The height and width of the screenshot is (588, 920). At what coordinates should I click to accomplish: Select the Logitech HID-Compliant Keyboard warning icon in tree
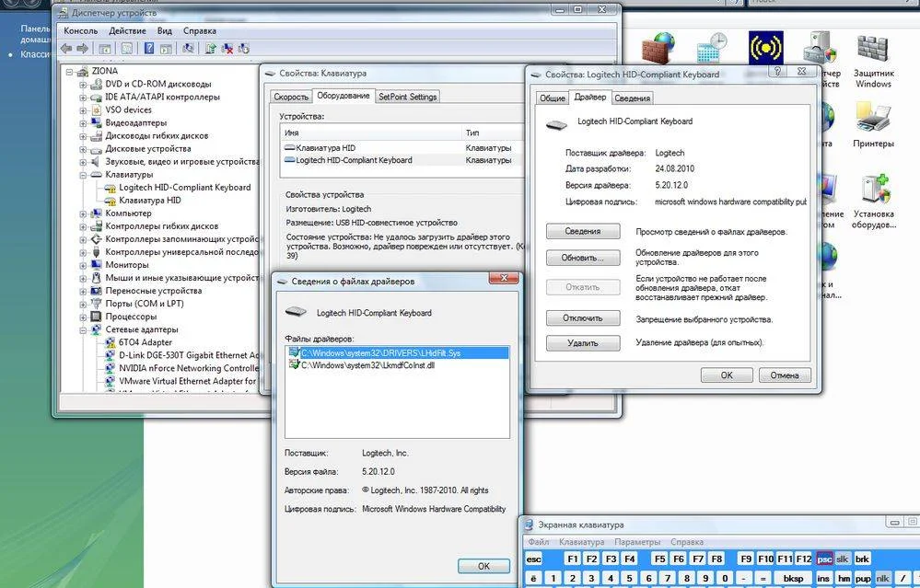tap(110, 188)
